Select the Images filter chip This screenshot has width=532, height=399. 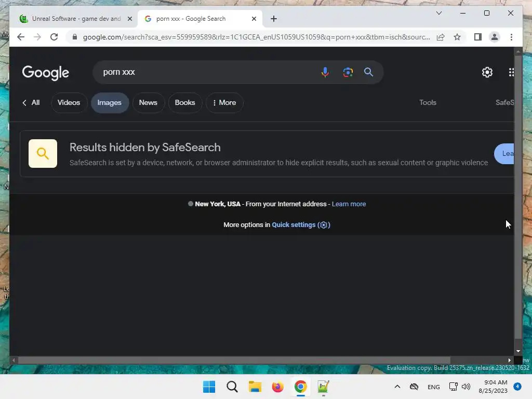click(x=109, y=102)
